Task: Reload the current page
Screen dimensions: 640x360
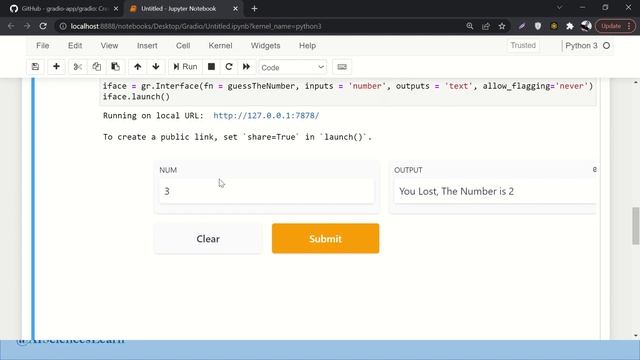Action: [x=43, y=26]
